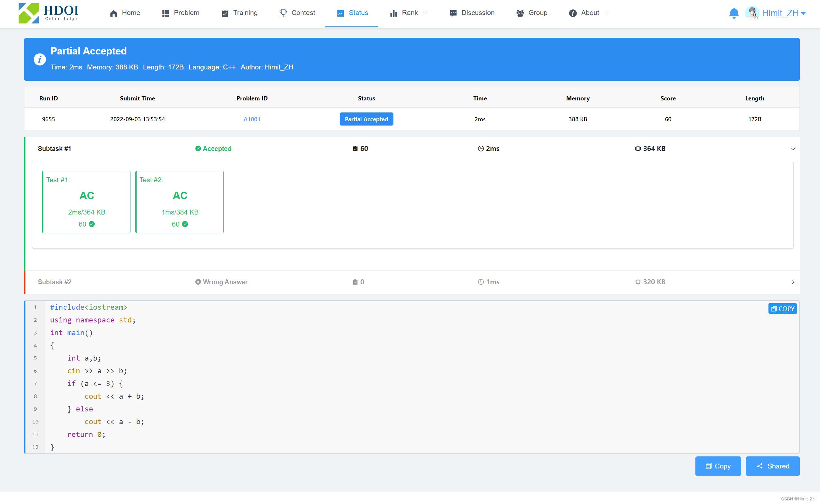This screenshot has height=504, width=820.
Task: Open problem A1001 link
Action: click(252, 119)
